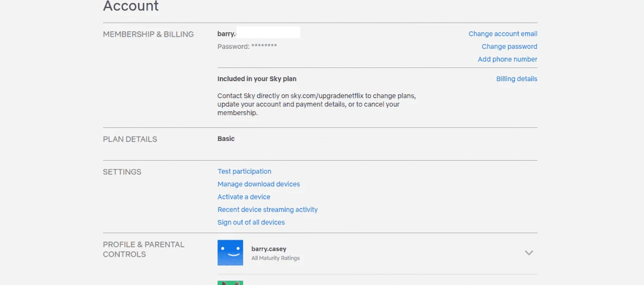
Task: Click the Profile & Parental Controls heading
Action: 143,249
